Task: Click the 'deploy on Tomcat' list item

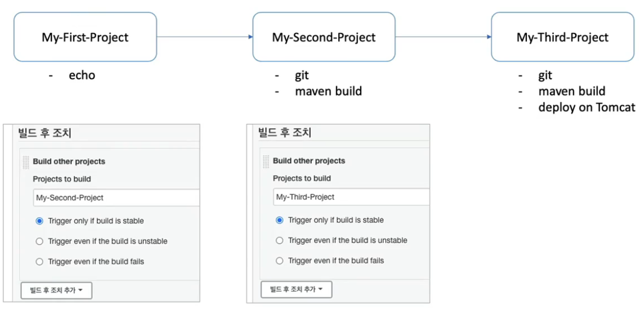Action: click(587, 107)
